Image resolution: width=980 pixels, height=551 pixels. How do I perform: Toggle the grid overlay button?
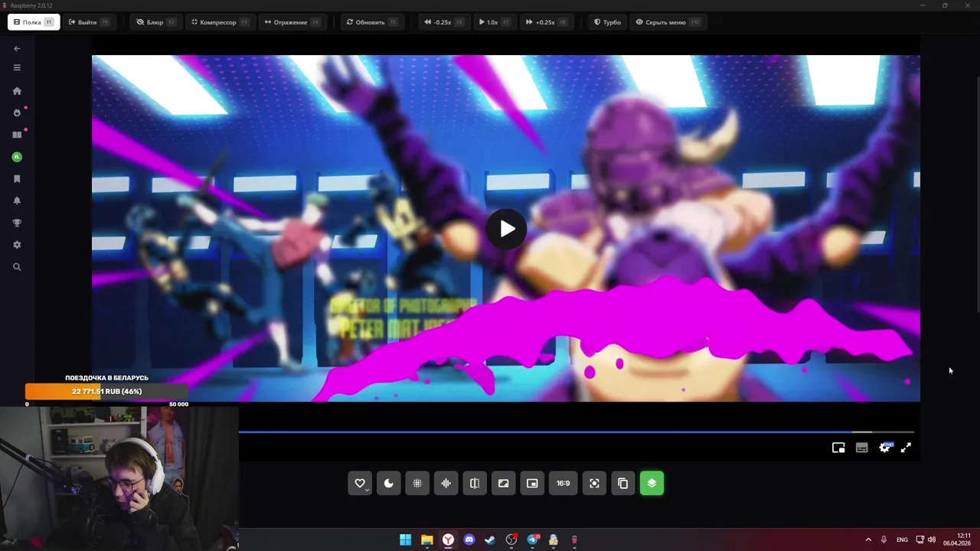click(417, 483)
